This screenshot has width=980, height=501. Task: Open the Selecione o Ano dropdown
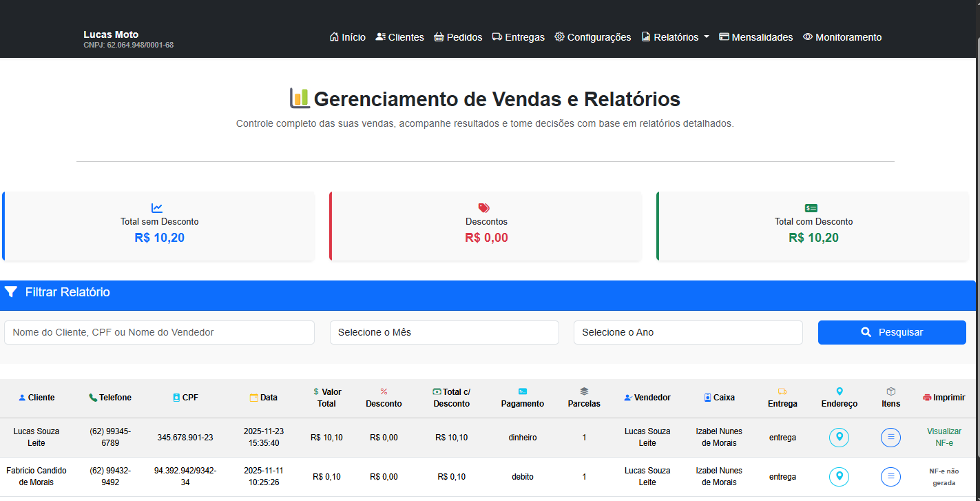[687, 332]
